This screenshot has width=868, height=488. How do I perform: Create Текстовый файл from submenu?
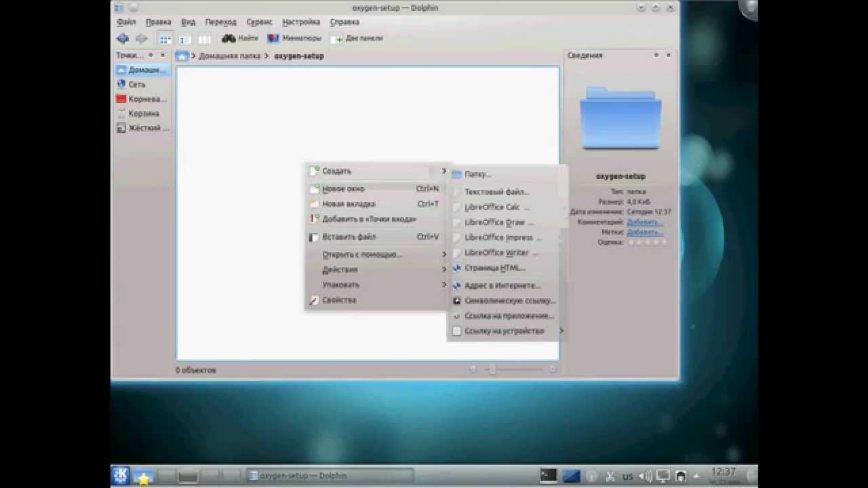click(x=506, y=192)
